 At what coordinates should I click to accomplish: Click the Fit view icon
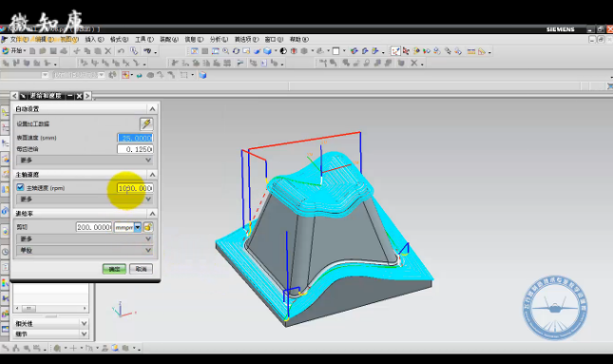pos(194,51)
